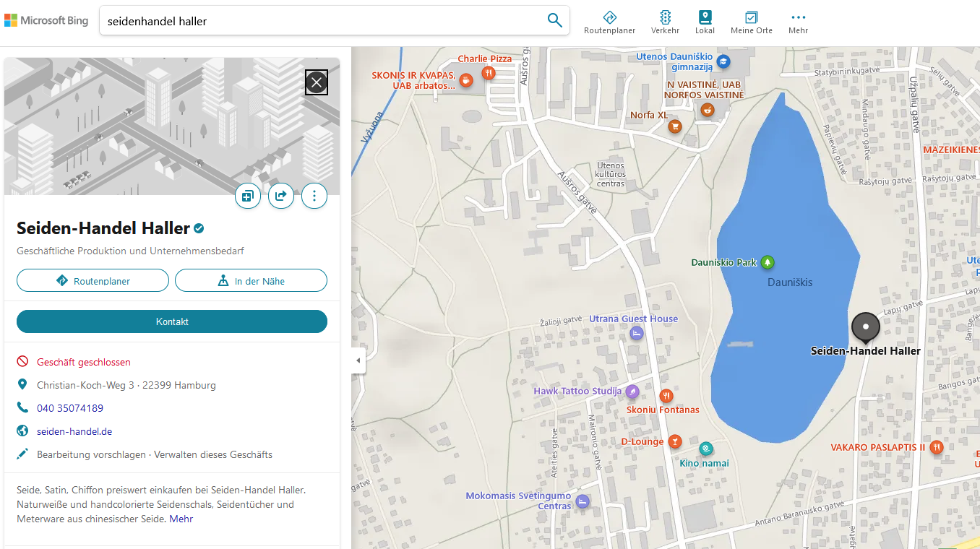This screenshot has width=980, height=549.
Task: Click the verified badge beside business name
Action: coord(199,228)
